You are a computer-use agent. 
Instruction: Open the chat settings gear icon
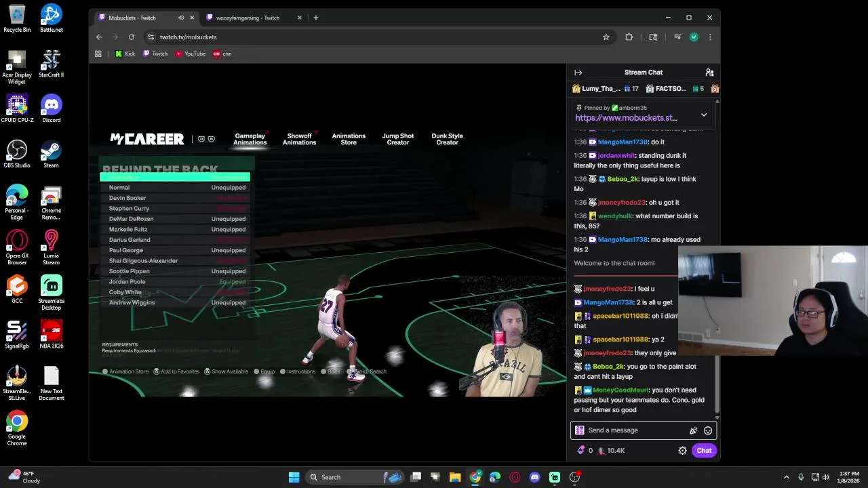pyautogui.click(x=682, y=451)
